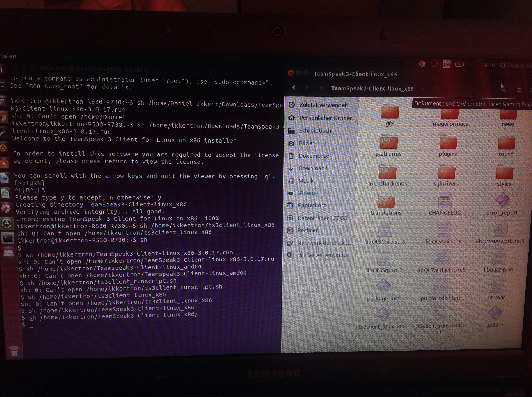Open Datenträger 177 GB in the sidebar

point(322,218)
